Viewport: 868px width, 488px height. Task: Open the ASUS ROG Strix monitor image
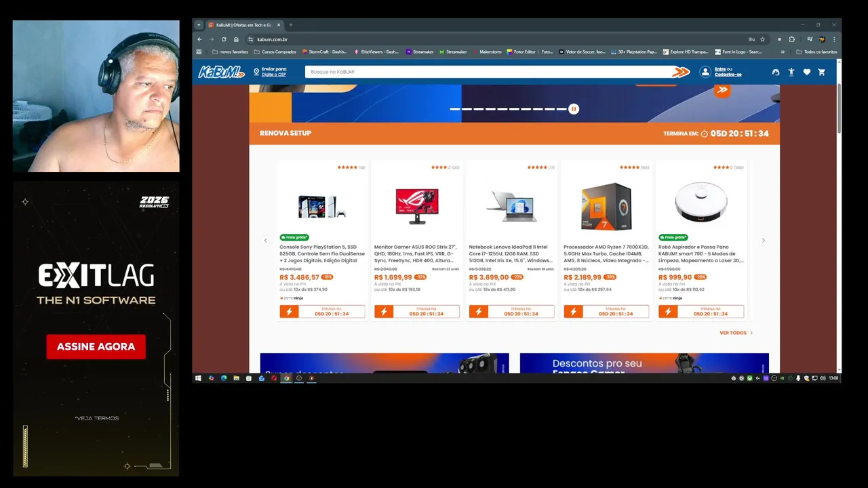[417, 205]
